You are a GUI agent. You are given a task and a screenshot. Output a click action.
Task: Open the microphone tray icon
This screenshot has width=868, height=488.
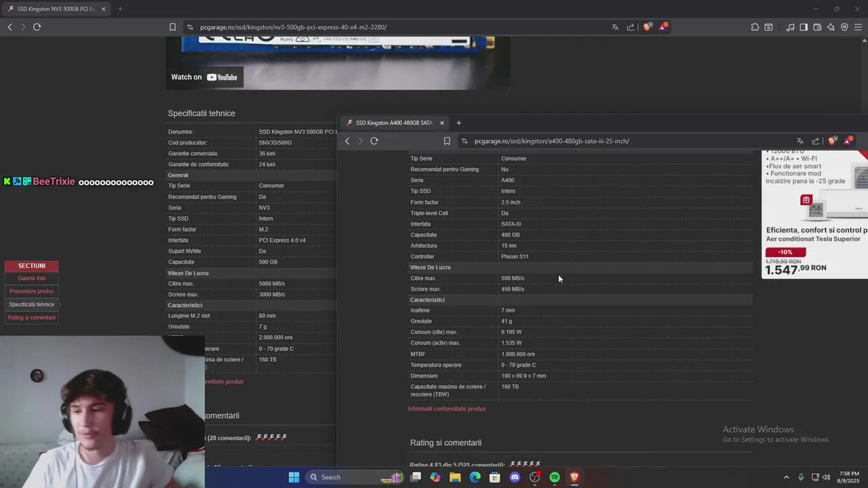801,477
